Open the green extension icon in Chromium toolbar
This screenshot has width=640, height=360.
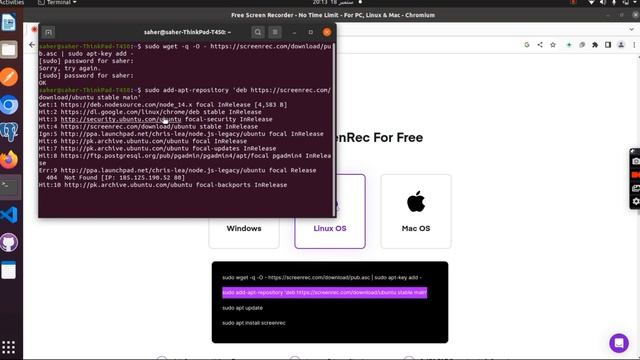pyautogui.click(x=569, y=45)
